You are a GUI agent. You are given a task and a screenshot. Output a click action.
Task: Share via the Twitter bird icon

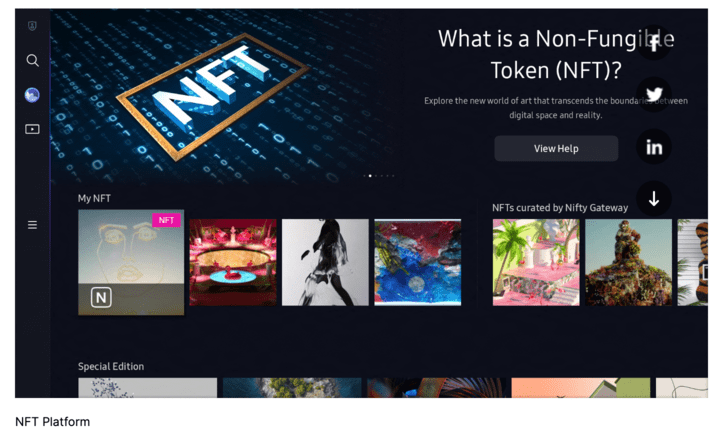pos(654,95)
